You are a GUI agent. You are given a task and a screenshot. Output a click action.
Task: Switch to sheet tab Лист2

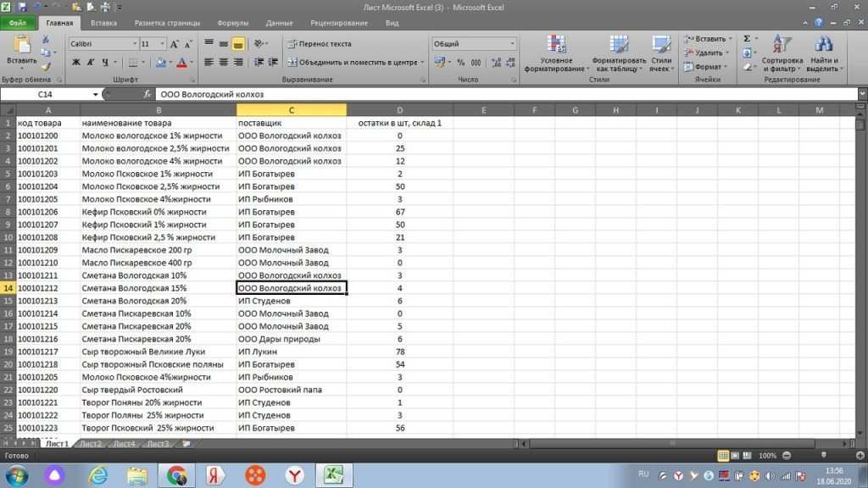click(x=91, y=443)
